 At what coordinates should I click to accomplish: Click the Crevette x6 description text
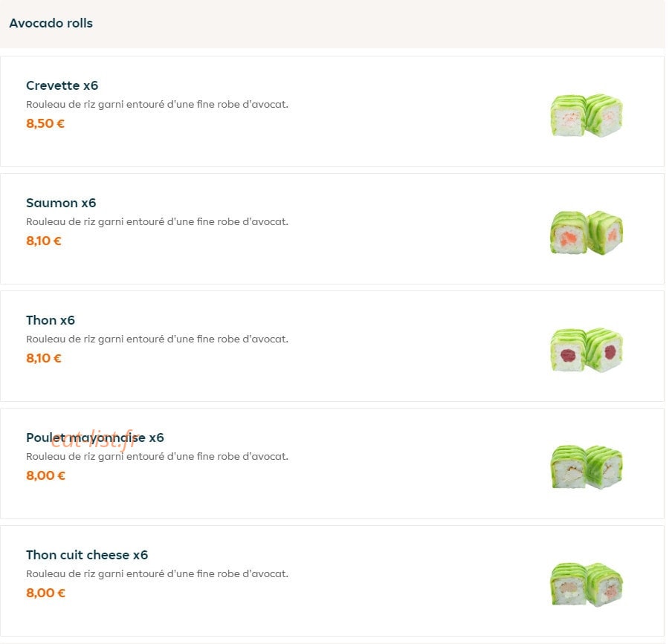158,105
